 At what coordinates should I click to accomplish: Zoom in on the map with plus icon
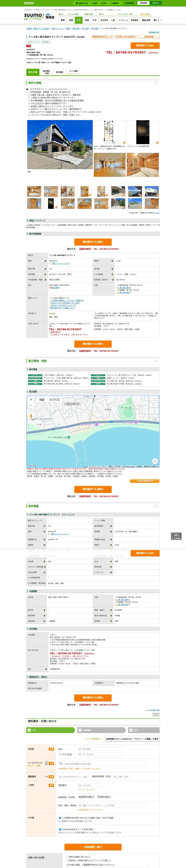coord(31,399)
